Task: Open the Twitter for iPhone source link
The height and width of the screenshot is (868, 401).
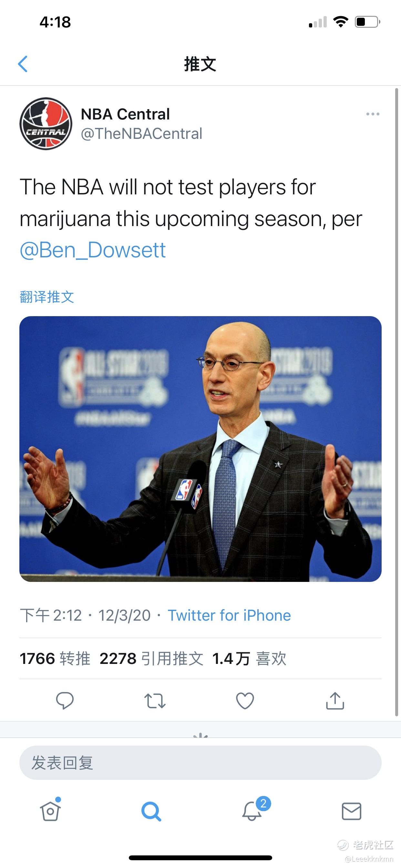Action: point(229,615)
